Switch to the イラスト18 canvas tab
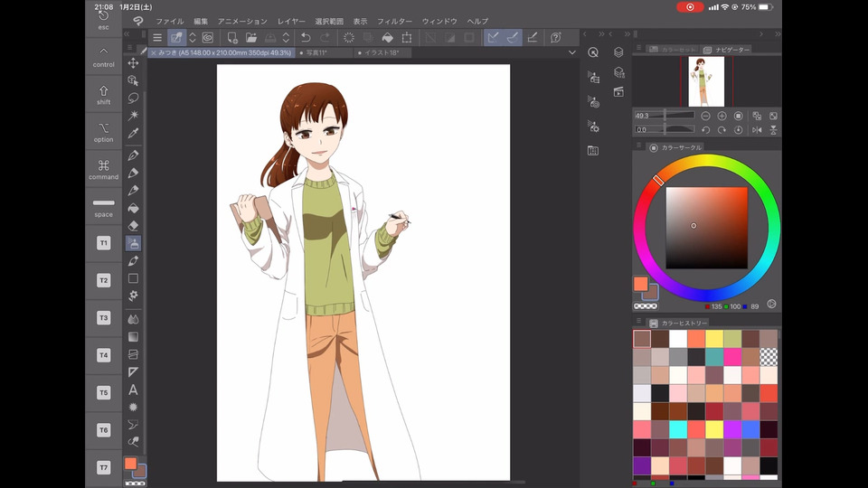 (382, 53)
